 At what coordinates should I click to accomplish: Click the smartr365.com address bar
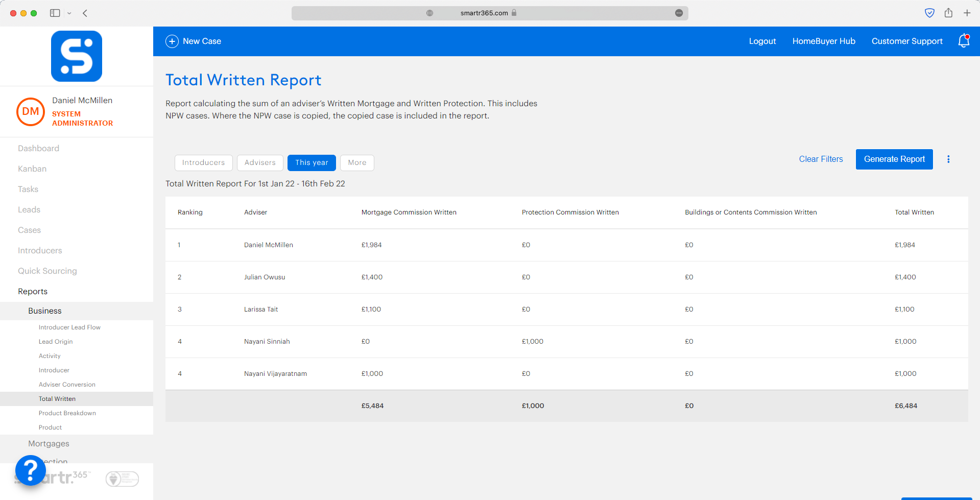click(x=490, y=13)
